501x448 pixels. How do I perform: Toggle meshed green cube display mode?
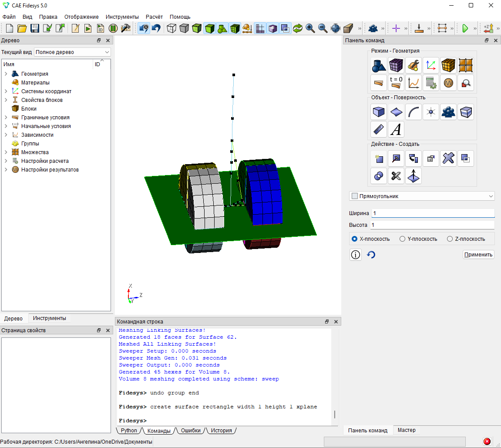(235, 28)
